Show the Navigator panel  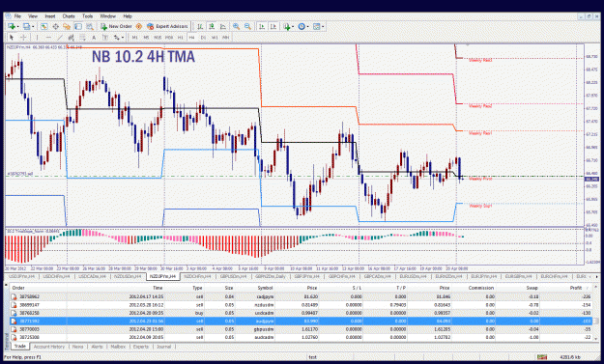(x=67, y=26)
